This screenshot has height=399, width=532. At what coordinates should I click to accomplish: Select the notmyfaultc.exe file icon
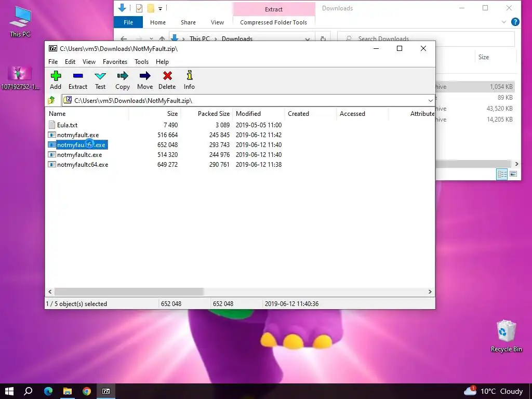51,155
